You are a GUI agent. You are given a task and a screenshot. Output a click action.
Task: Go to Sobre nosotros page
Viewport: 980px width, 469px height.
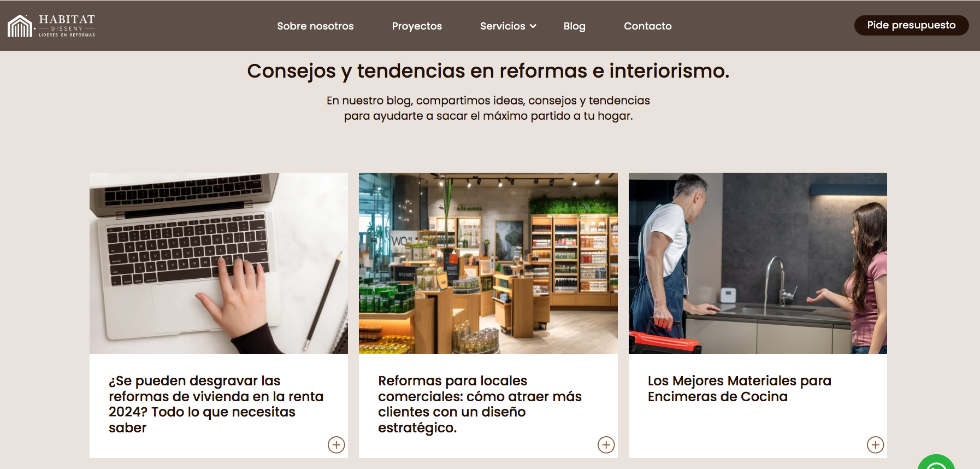(x=315, y=26)
